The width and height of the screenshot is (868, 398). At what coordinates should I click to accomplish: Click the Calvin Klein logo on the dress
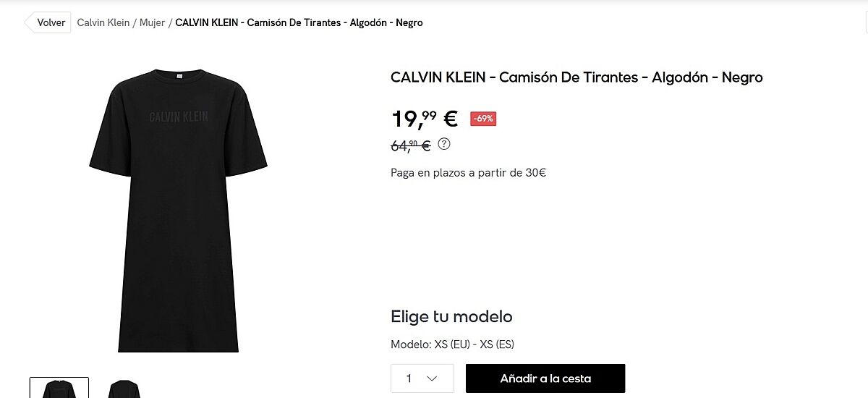(x=179, y=117)
